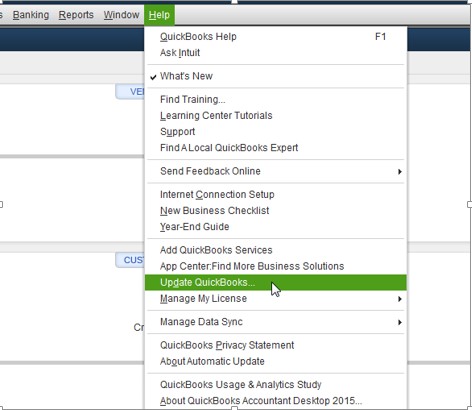Click Find Training... menu item
Image resolution: width=472 pixels, height=410 pixels.
(276, 99)
